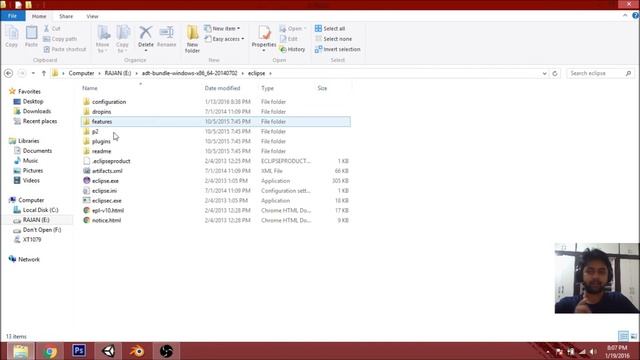Select the eclipse.ini file

click(x=216, y=191)
